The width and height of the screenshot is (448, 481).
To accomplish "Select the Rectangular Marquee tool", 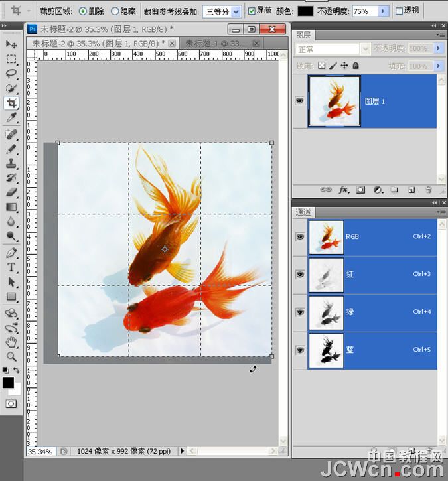I will (x=11, y=58).
